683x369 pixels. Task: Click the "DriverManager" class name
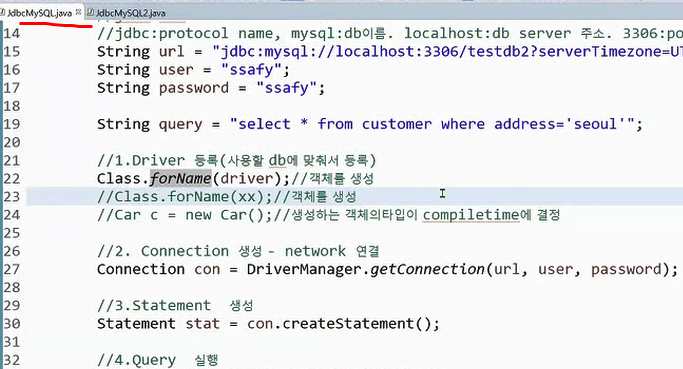304,269
